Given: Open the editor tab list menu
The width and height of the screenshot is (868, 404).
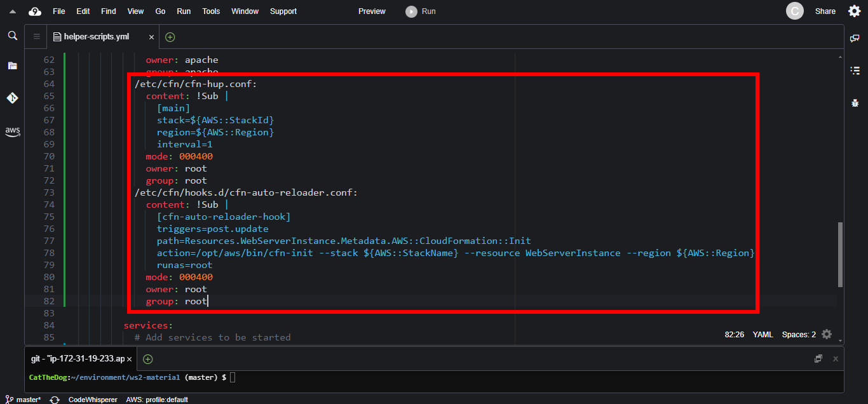Looking at the screenshot, I should click(36, 37).
